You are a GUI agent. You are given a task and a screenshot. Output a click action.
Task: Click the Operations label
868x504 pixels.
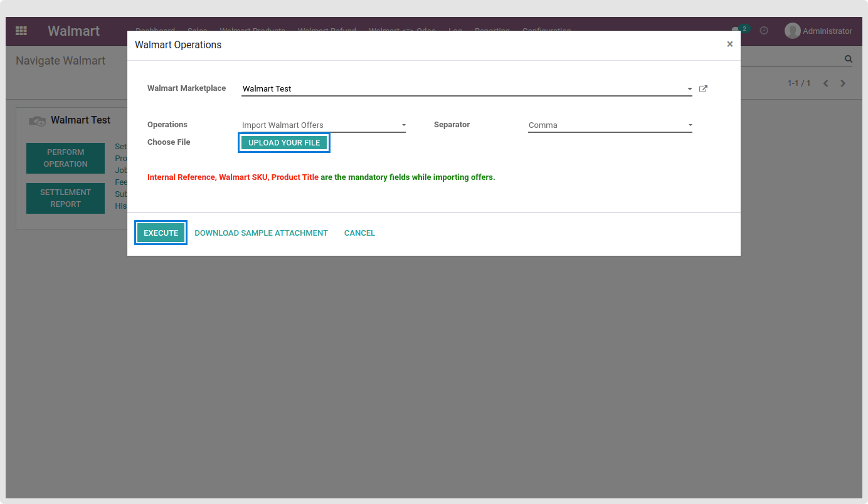point(167,125)
